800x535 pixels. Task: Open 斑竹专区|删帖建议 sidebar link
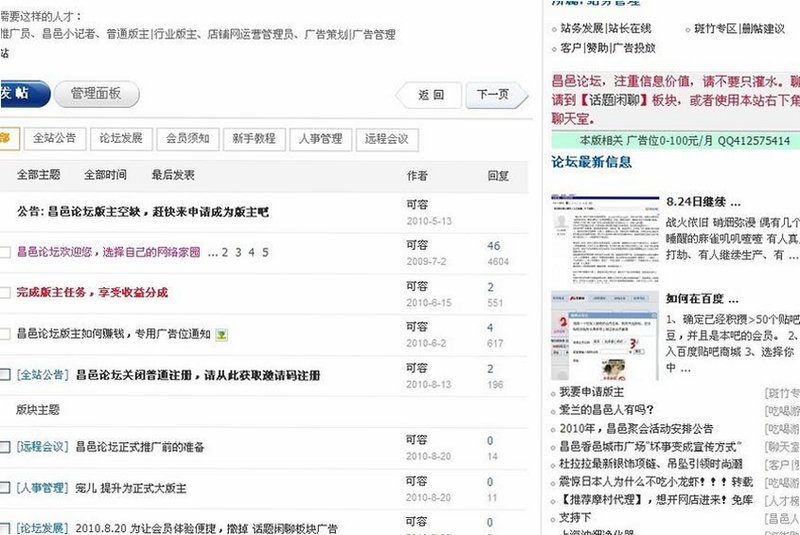739,29
